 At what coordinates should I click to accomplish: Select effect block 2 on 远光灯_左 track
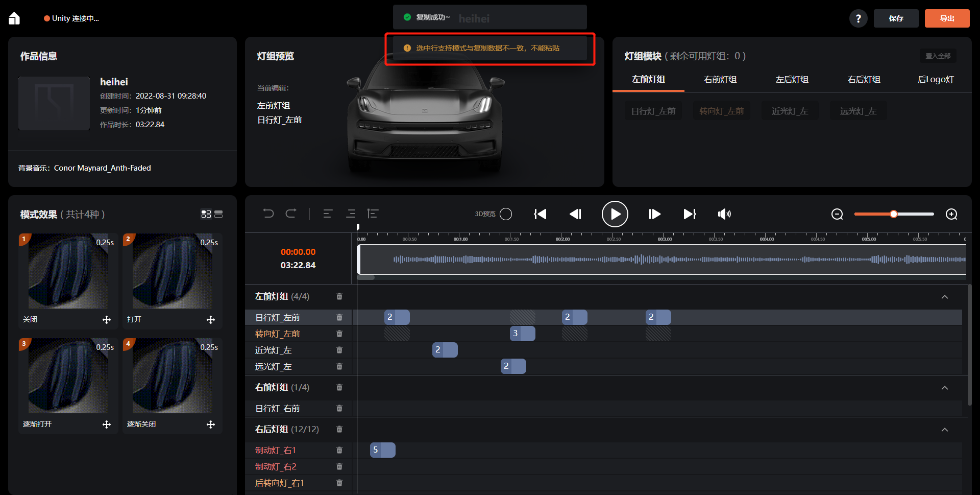(x=513, y=366)
